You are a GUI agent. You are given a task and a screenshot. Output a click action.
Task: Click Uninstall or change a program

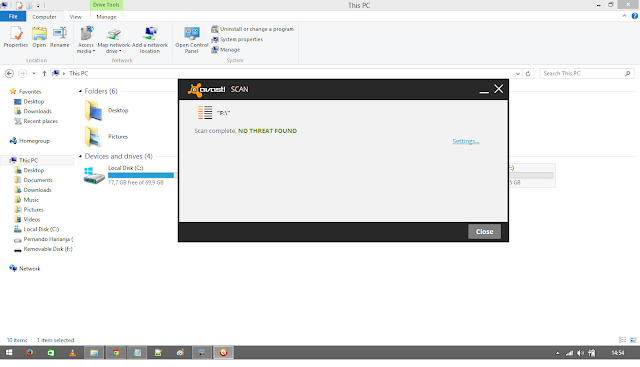[252, 29]
